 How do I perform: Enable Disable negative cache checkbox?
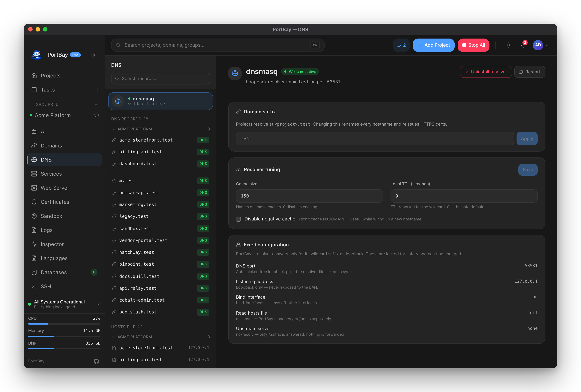(238, 219)
